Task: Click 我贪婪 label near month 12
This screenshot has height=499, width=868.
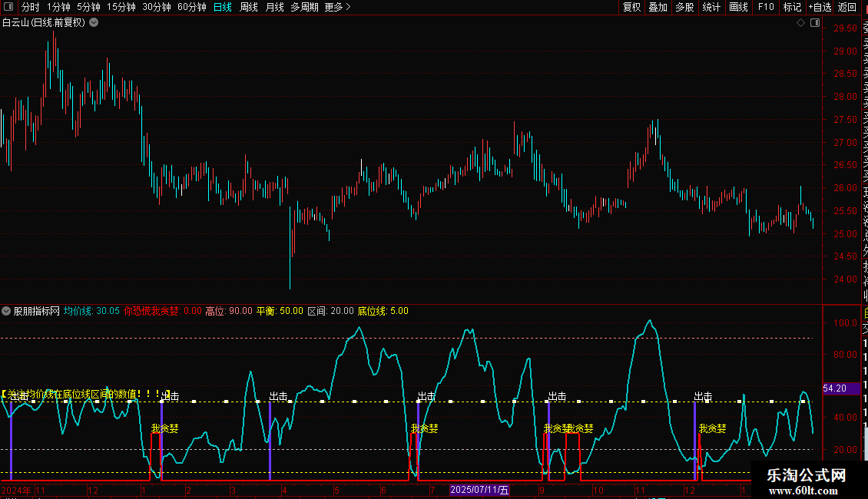Action: [x=712, y=428]
